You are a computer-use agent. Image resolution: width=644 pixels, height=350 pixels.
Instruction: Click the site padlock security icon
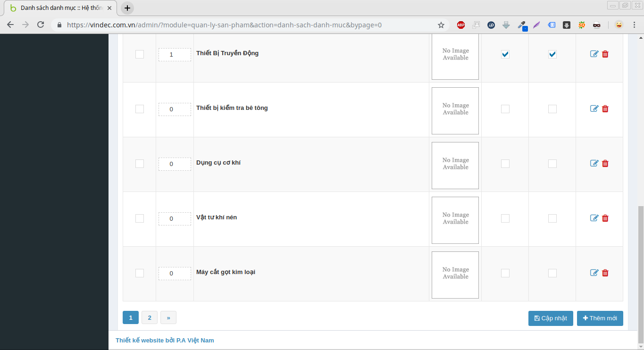(x=60, y=25)
